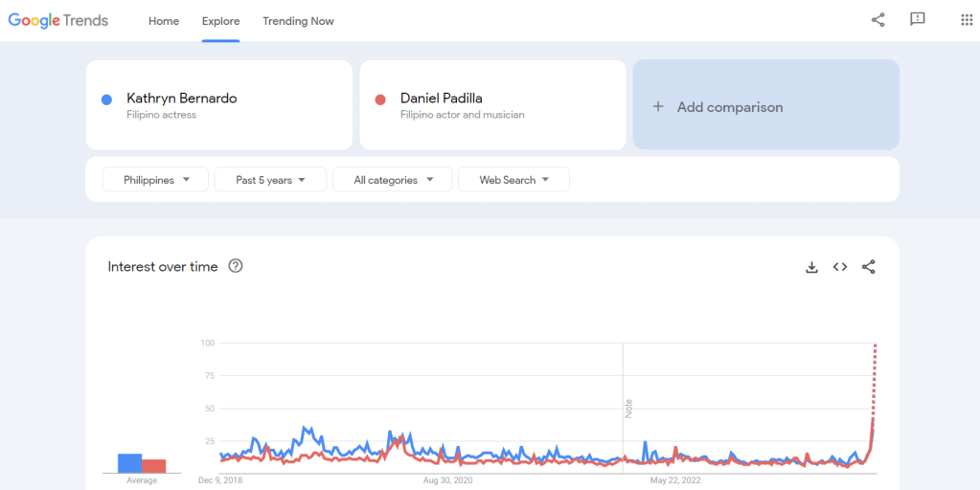Open the Google apps grid
Viewport: 980px width, 490px height.
(966, 20)
